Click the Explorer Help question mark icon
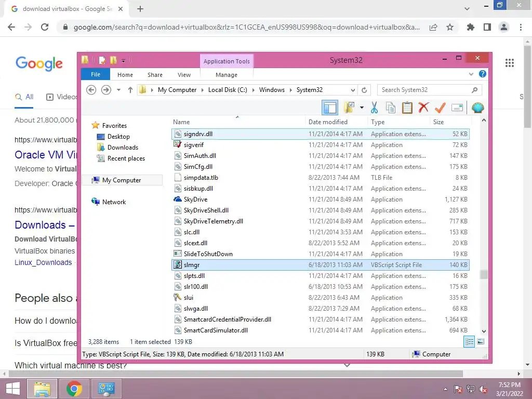This screenshot has height=399, width=532. [x=483, y=74]
